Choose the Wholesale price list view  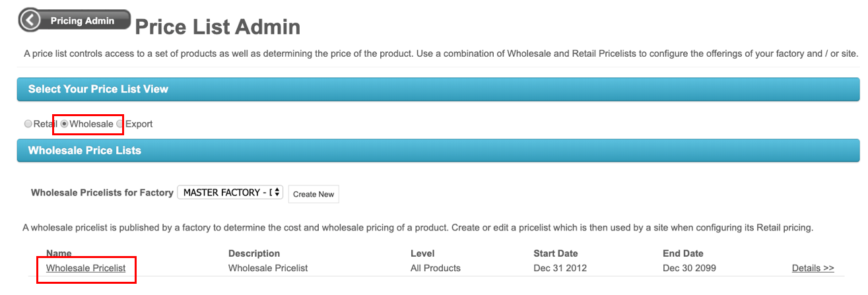point(65,123)
